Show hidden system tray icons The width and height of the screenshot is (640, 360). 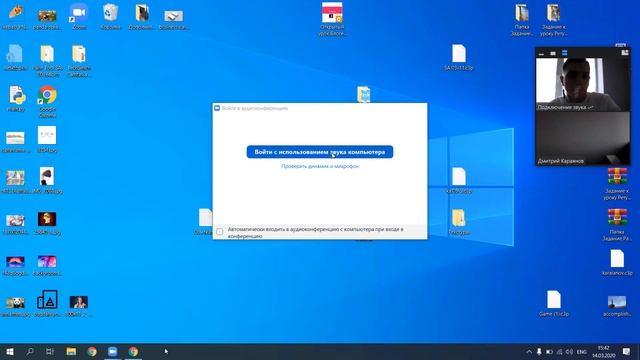coord(529,351)
